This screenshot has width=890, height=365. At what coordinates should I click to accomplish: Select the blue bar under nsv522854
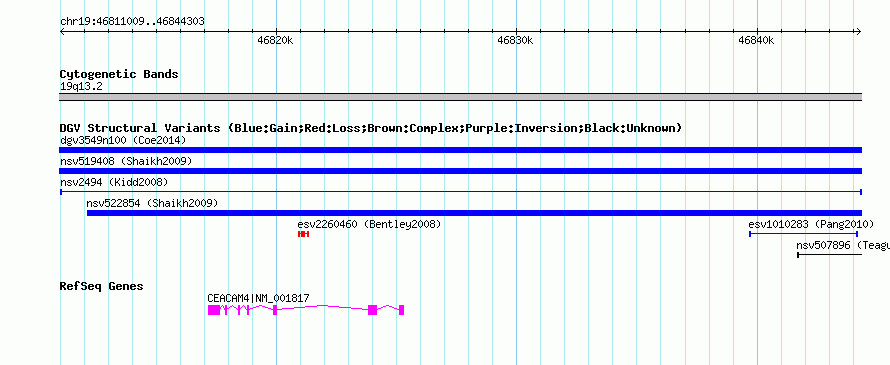coord(474,213)
